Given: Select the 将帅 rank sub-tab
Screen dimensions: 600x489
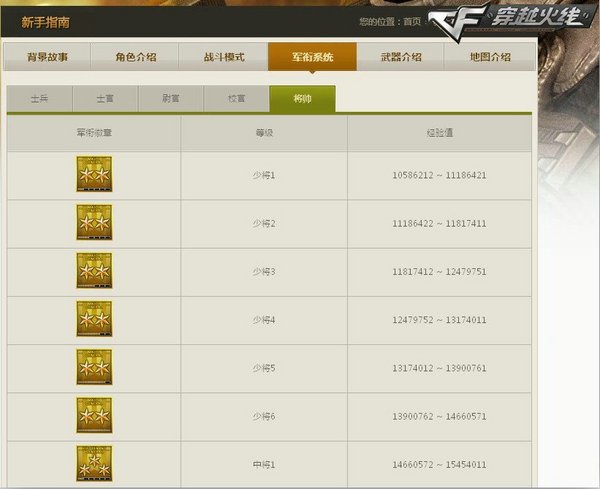Looking at the screenshot, I should point(303,99).
